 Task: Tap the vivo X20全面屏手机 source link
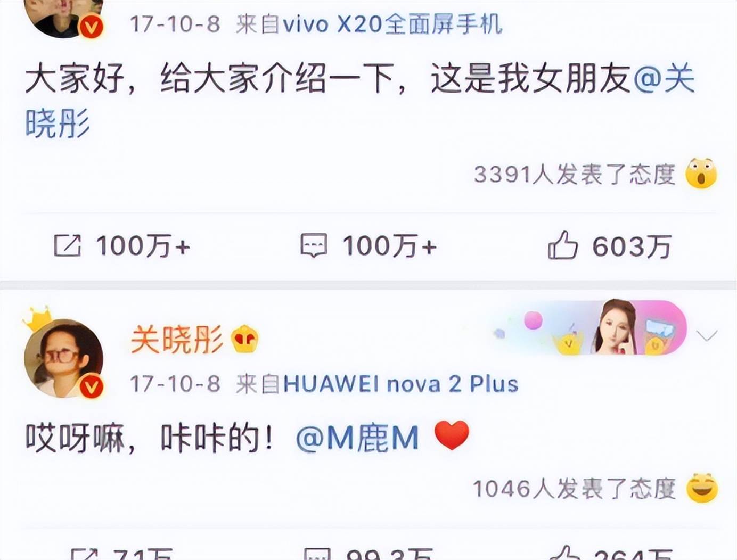[392, 24]
